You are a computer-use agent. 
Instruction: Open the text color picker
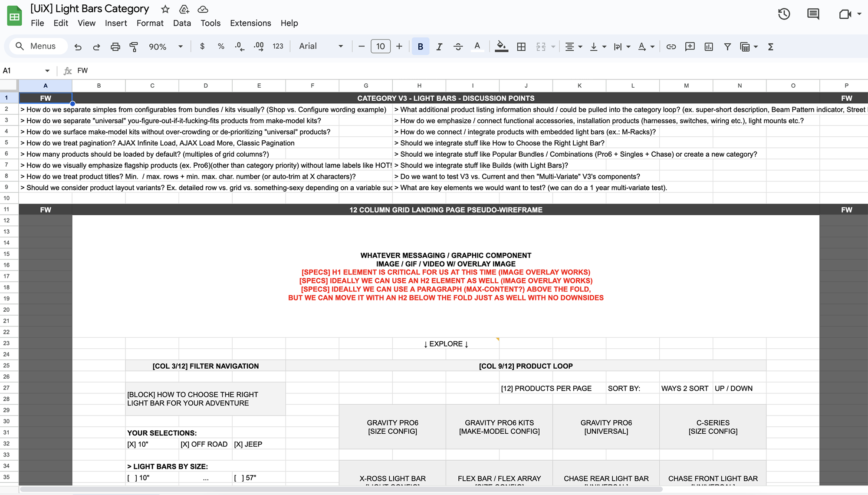477,46
